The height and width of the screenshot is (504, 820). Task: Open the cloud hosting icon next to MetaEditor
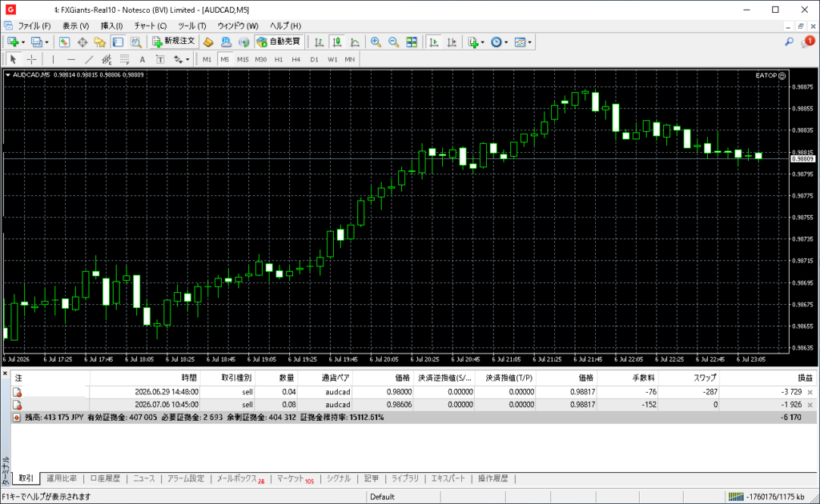tap(226, 42)
